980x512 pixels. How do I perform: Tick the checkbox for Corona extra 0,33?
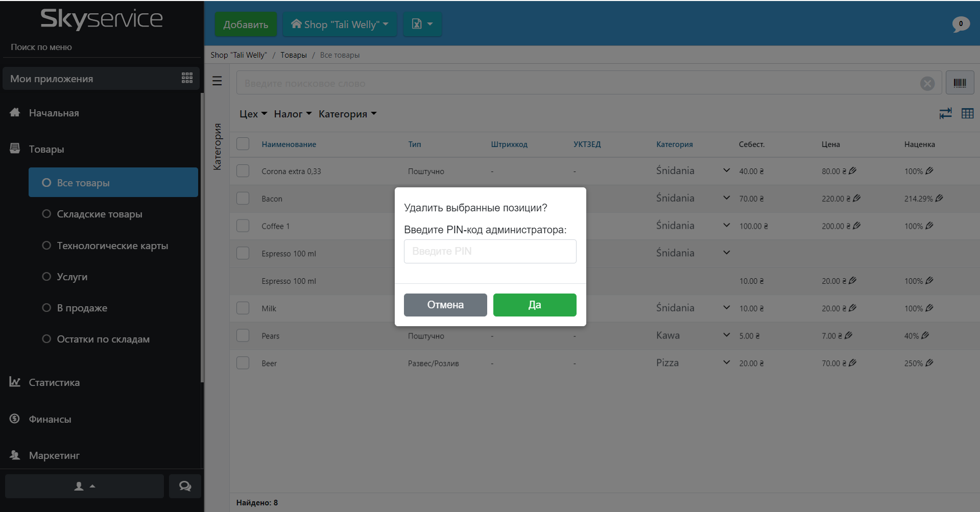243,171
